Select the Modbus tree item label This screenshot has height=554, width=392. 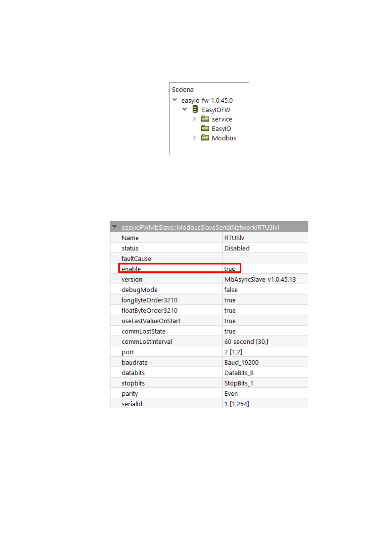pos(224,138)
